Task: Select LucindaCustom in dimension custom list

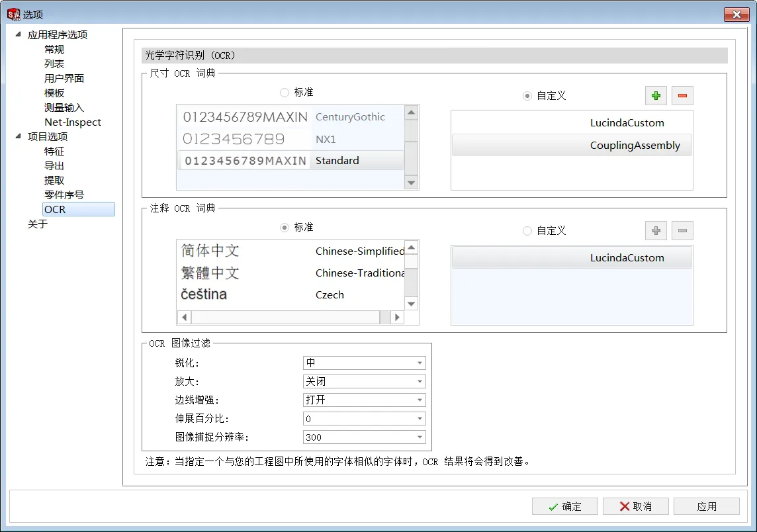Action: pyautogui.click(x=572, y=122)
